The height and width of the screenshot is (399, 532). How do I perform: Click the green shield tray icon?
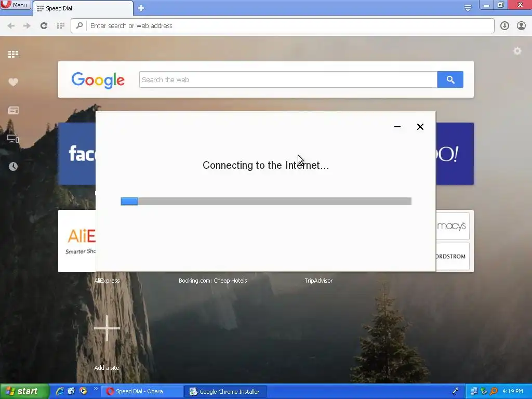(484, 392)
